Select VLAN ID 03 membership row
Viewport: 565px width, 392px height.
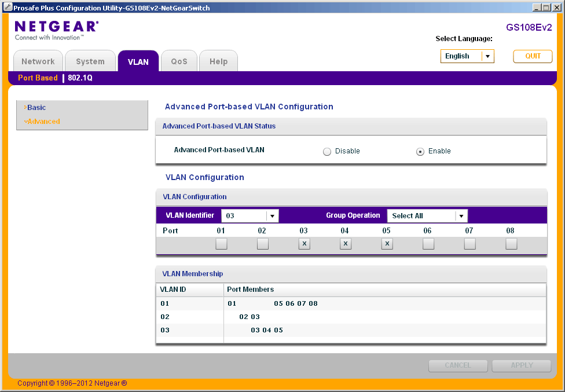click(351, 330)
